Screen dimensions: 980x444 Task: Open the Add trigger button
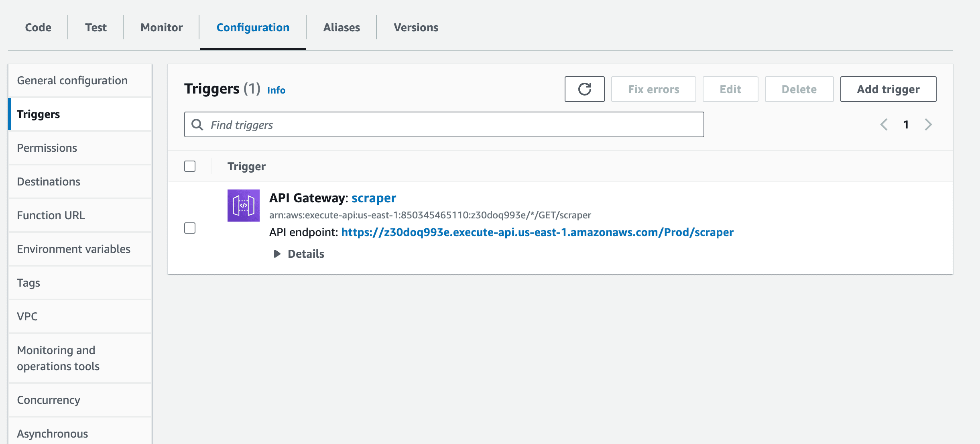888,89
